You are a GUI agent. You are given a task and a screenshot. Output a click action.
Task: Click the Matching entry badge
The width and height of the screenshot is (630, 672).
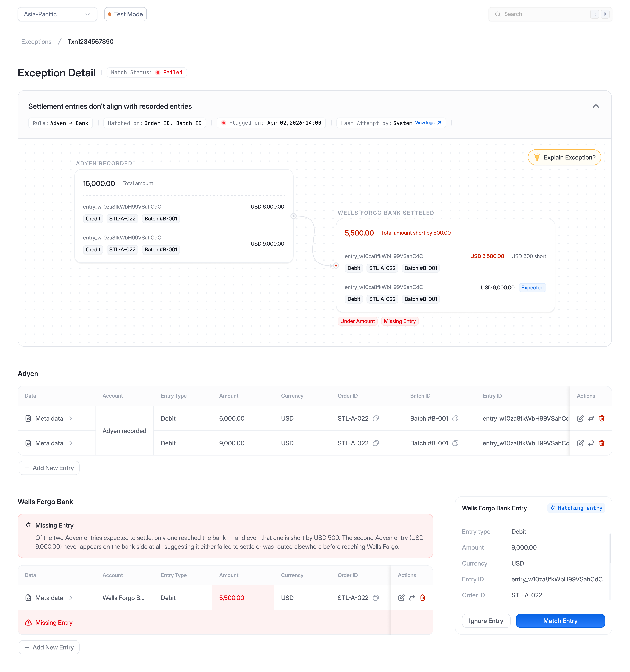[x=576, y=508]
